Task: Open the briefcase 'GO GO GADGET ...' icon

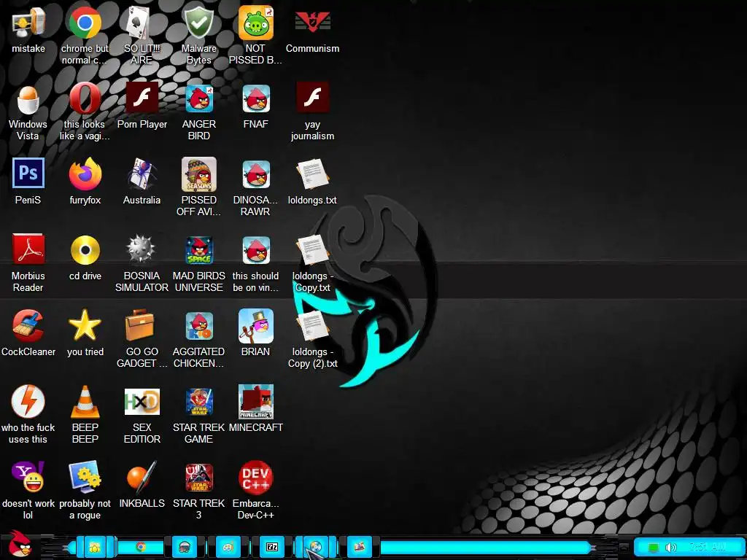Action: 139,325
